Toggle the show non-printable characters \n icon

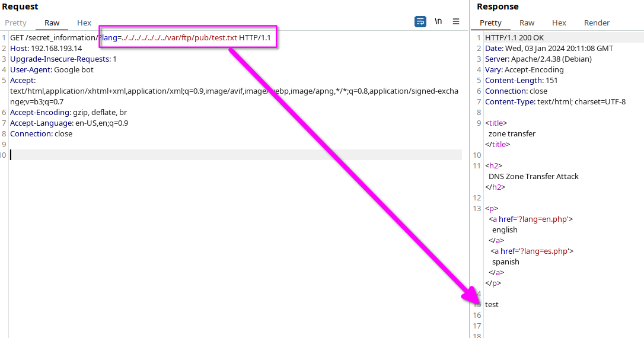(438, 21)
